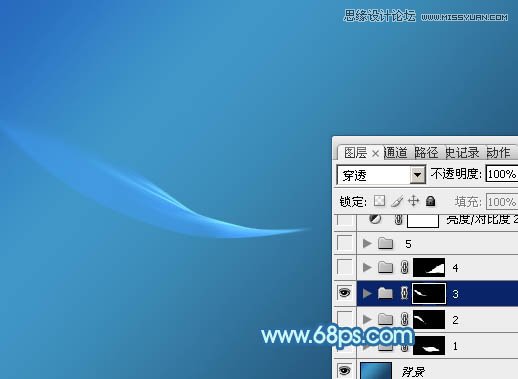Switch to the 路径 tab
This screenshot has width=518, height=379.
426,153
